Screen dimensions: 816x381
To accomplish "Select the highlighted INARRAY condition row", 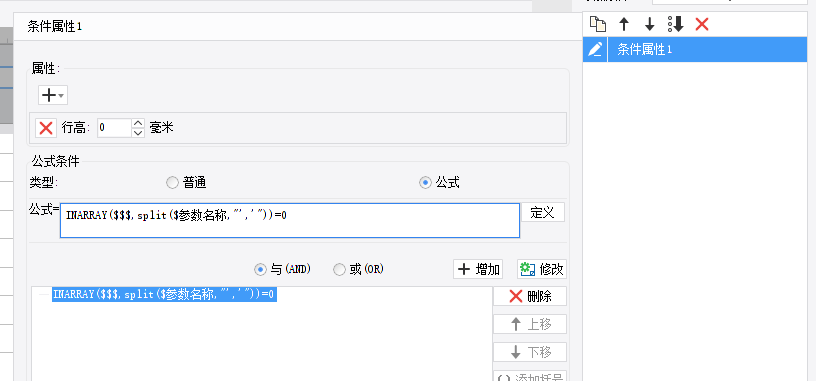I will click(x=164, y=295).
